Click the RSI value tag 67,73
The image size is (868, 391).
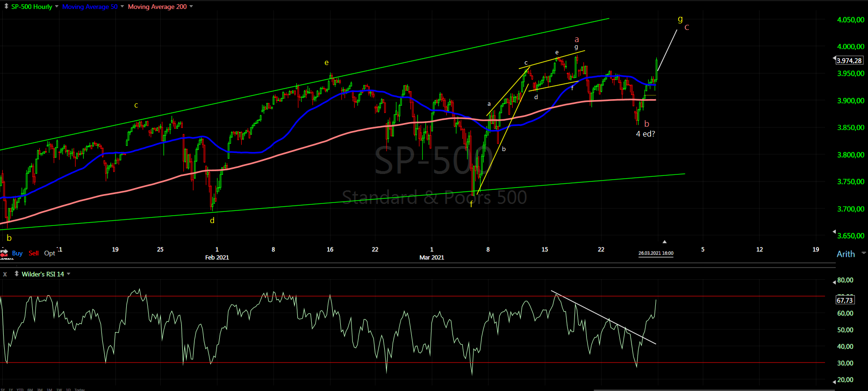(845, 300)
